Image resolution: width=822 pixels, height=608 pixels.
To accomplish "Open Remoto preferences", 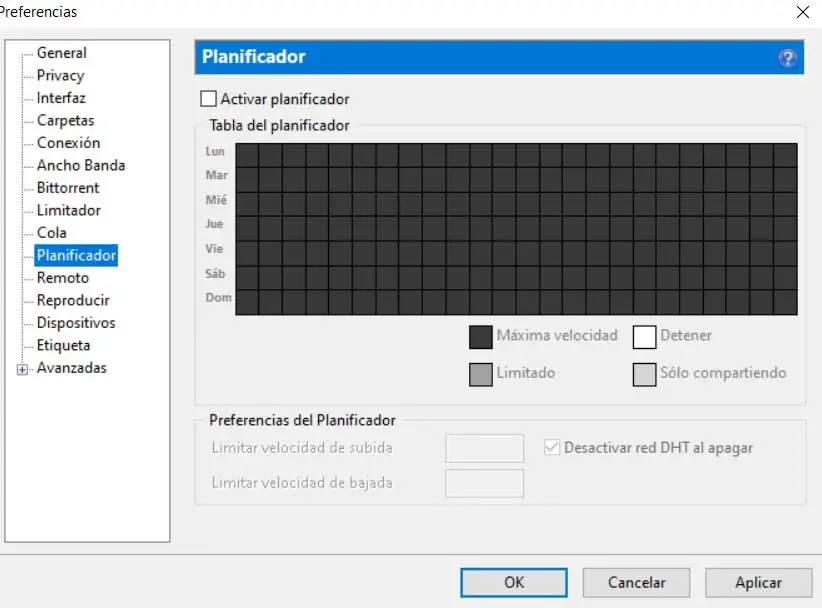I will pyautogui.click(x=62, y=278).
